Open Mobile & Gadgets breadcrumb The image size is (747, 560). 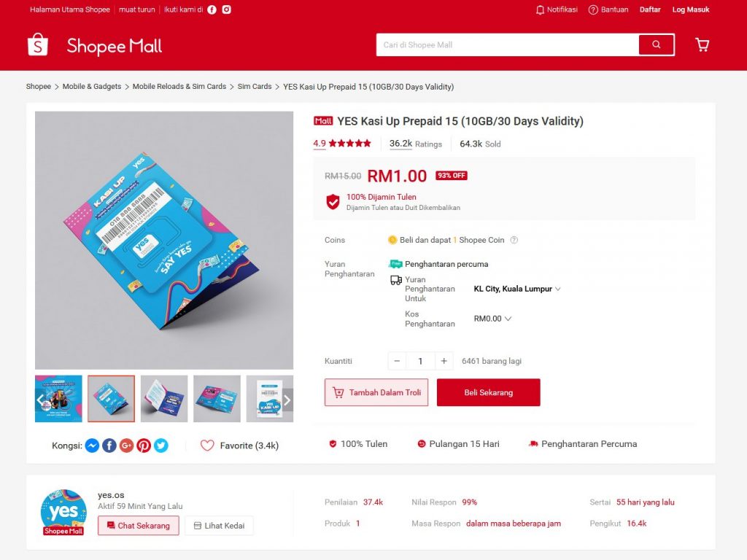pos(92,86)
